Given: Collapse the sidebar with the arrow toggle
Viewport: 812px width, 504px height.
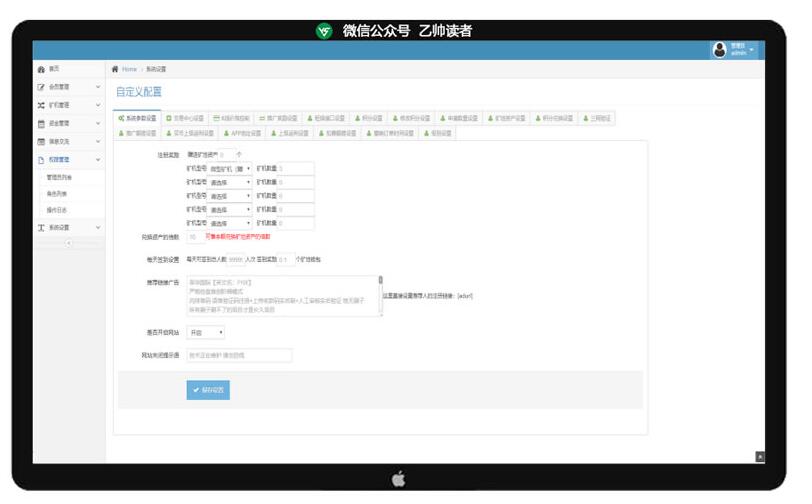Looking at the screenshot, I should [68, 243].
